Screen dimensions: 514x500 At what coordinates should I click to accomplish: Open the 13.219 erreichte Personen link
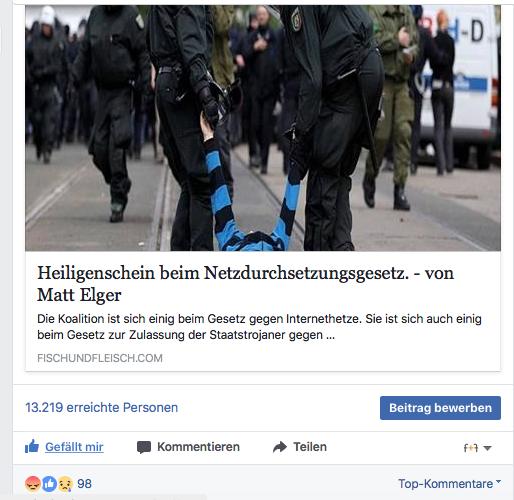tap(102, 407)
